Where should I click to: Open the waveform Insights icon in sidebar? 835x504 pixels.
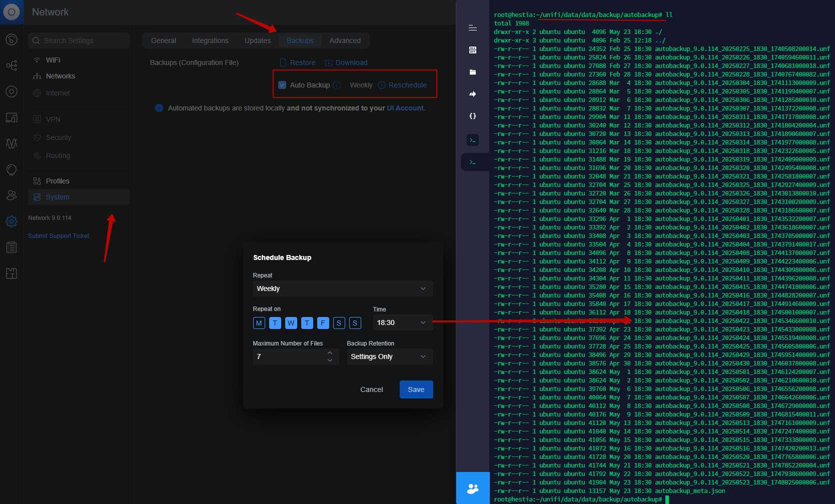tap(12, 143)
